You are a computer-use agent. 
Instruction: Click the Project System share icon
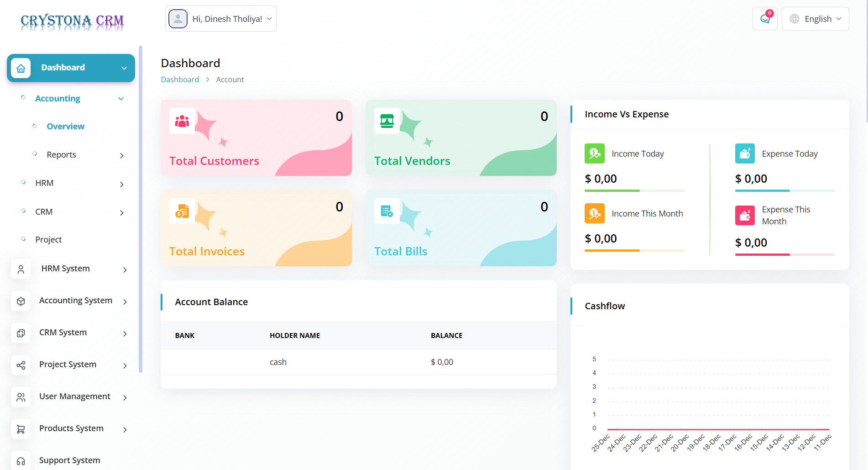point(21,365)
